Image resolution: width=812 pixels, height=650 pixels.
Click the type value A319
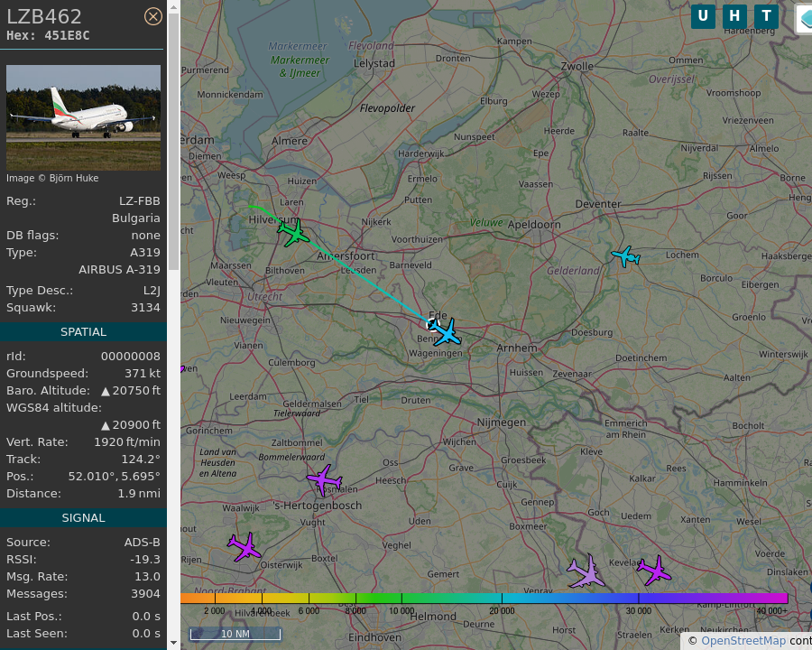[145, 253]
